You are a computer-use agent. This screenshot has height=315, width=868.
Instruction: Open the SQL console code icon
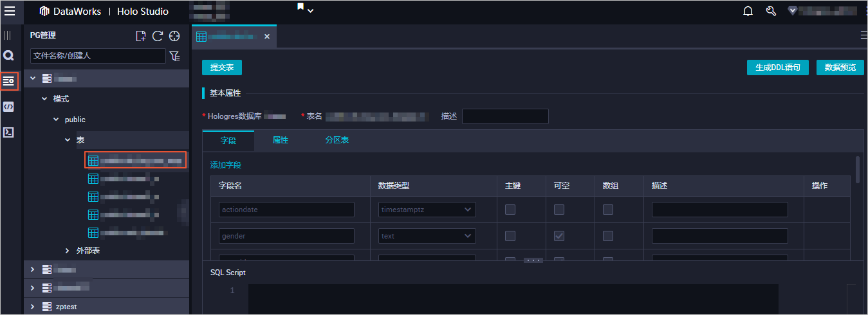click(x=8, y=107)
